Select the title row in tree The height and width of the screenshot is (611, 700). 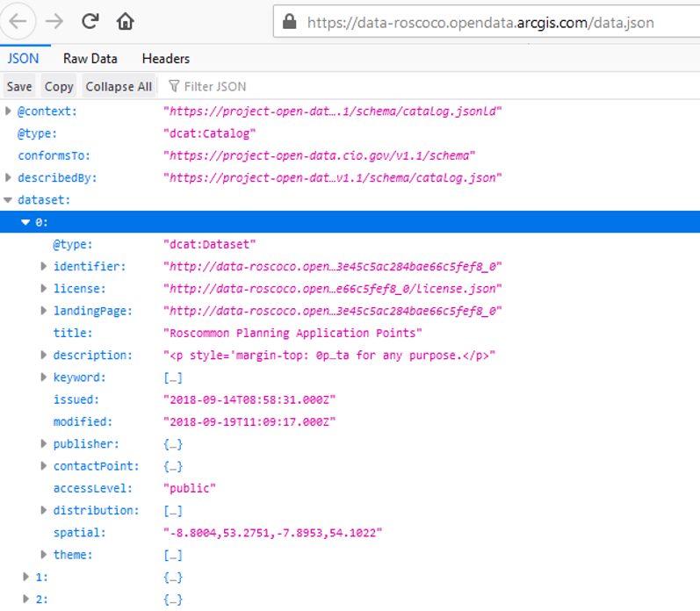[73, 333]
